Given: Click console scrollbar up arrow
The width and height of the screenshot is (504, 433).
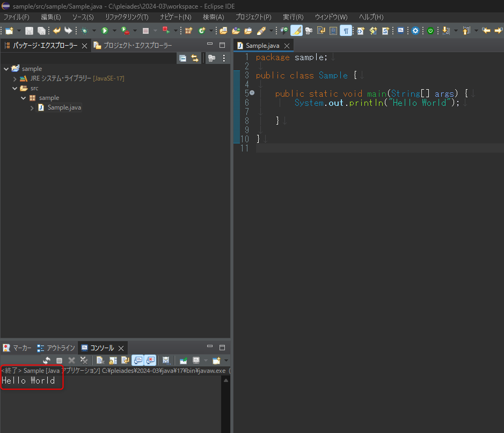Looking at the screenshot, I should tap(226, 380).
